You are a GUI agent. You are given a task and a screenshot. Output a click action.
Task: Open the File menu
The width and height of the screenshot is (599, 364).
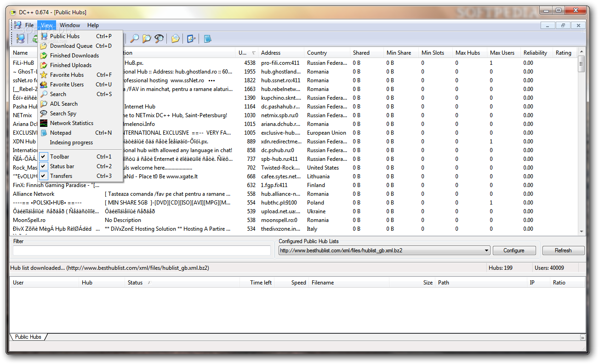(x=29, y=25)
